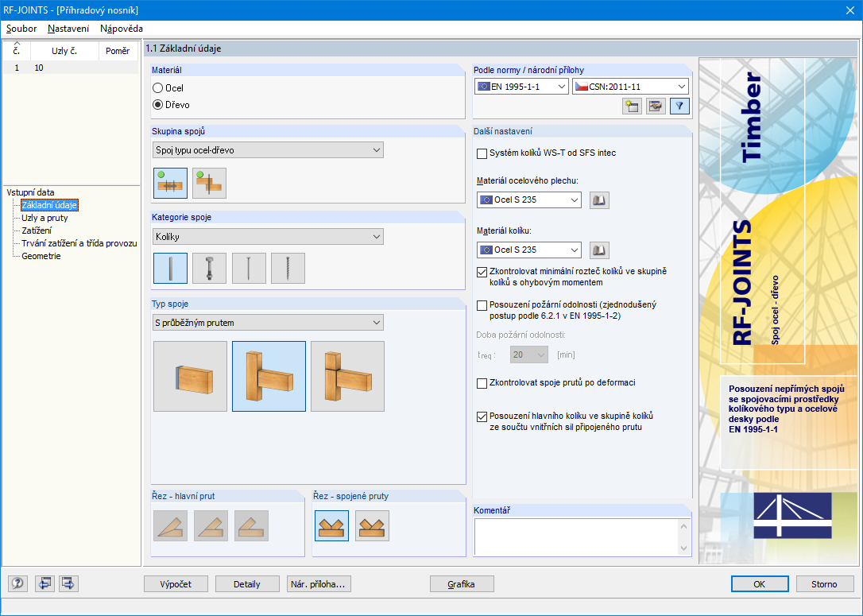Enable Posouzení požární odolnosti checkbox

point(482,305)
